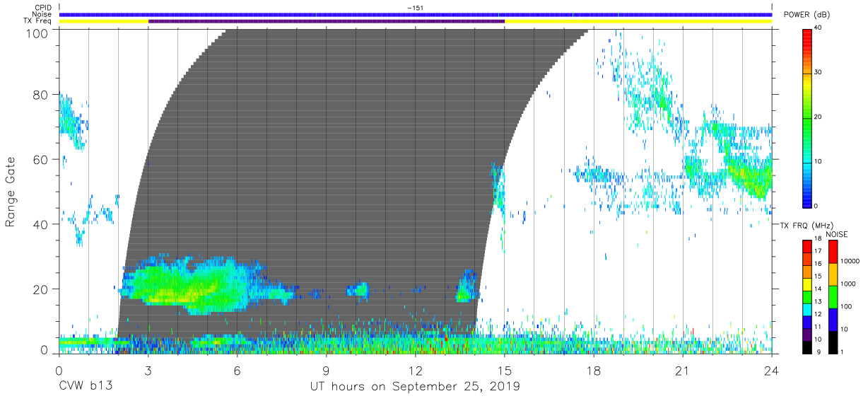The image size is (868, 401).
Task: Click the black swatch in the NOISE legend
Action: click(833, 341)
